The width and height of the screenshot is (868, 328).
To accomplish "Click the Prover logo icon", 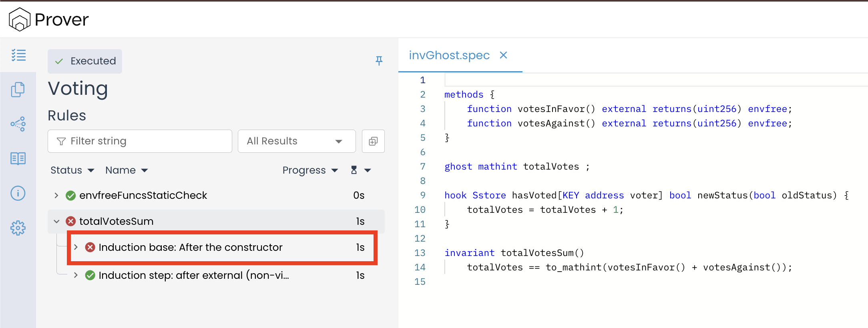I will point(19,19).
